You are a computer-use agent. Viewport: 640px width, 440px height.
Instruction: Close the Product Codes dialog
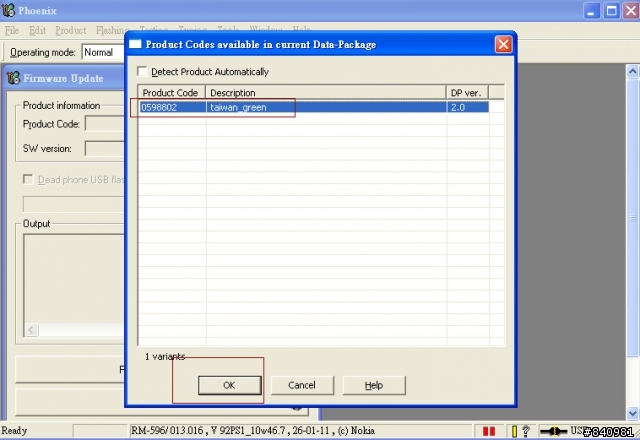[x=503, y=44]
